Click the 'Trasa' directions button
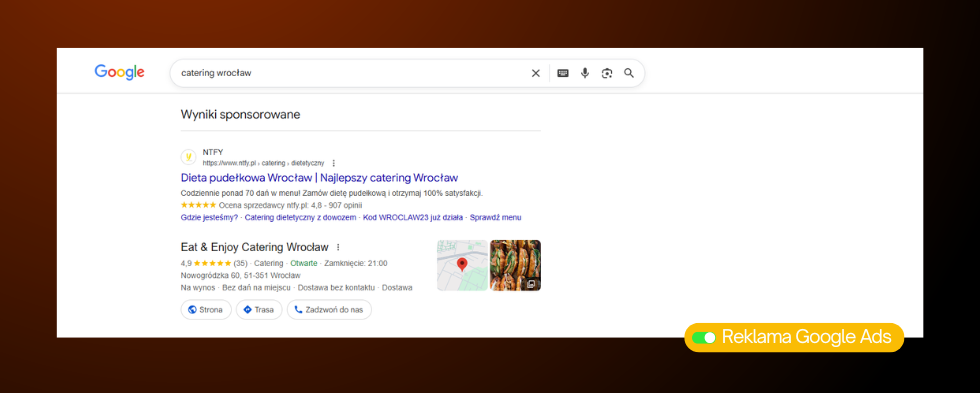 click(259, 310)
